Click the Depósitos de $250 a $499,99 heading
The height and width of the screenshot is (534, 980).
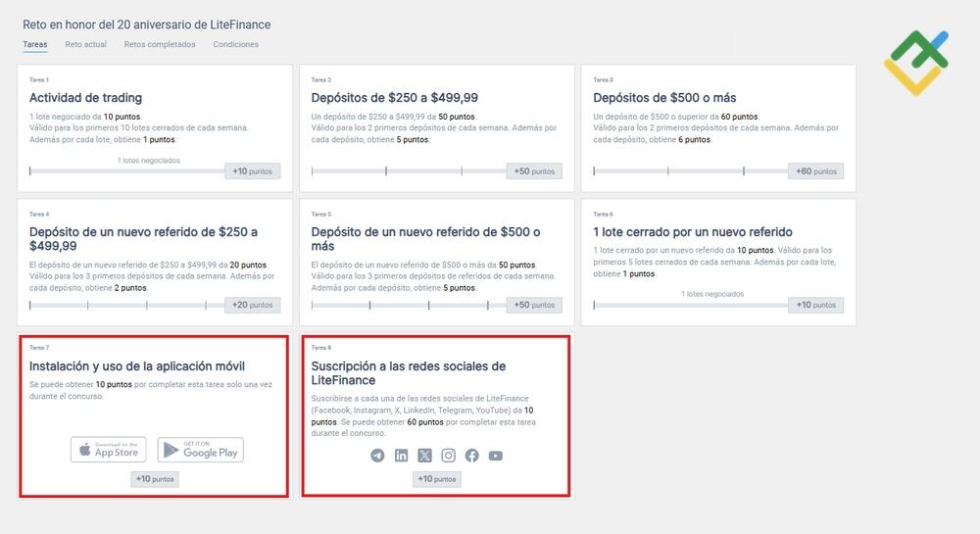click(x=394, y=97)
